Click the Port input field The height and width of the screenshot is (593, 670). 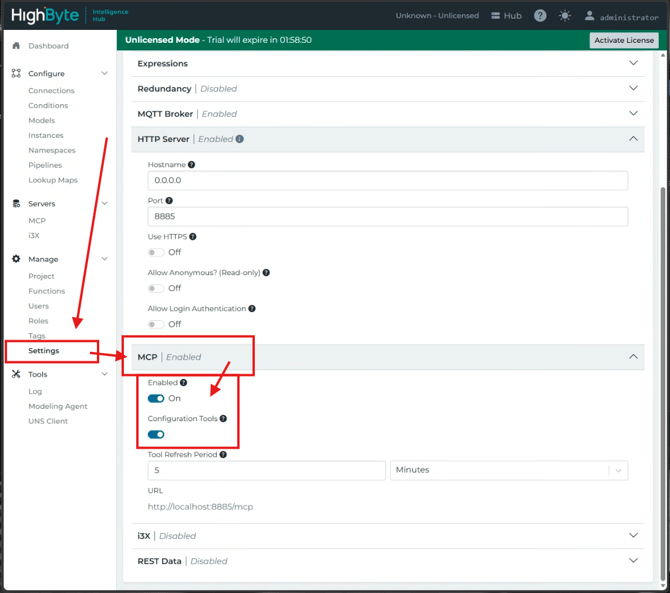(388, 216)
